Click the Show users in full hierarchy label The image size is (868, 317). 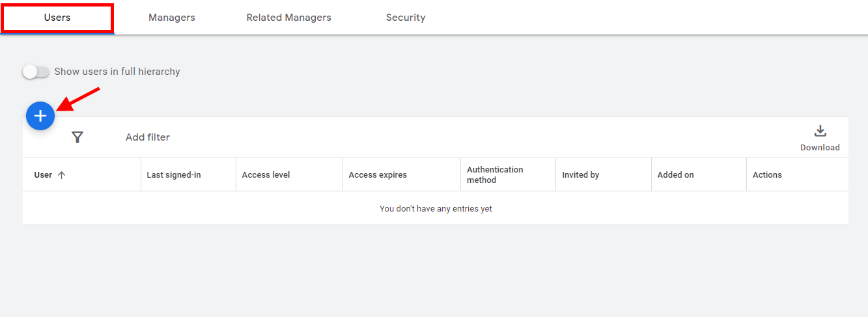tap(117, 72)
